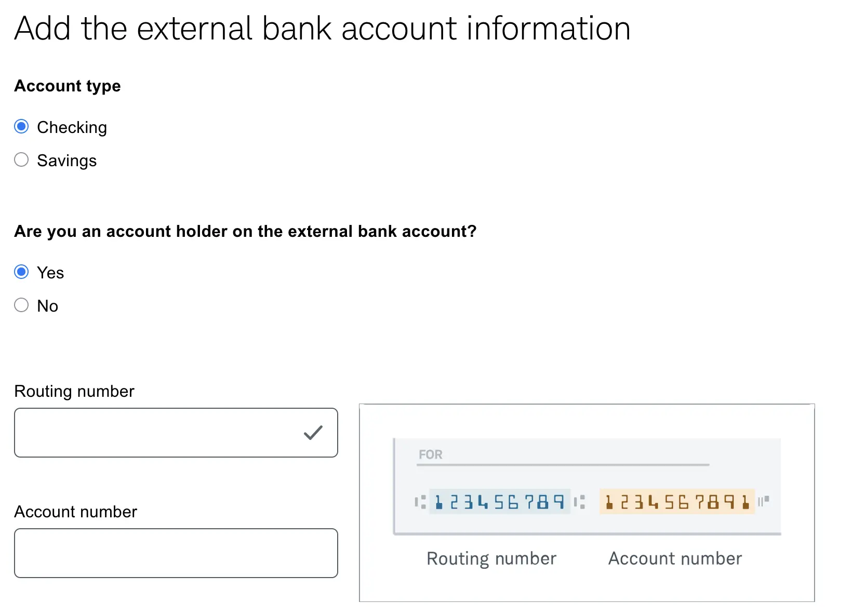Select the Checking account type radio button
The width and height of the screenshot is (853, 616).
21,127
